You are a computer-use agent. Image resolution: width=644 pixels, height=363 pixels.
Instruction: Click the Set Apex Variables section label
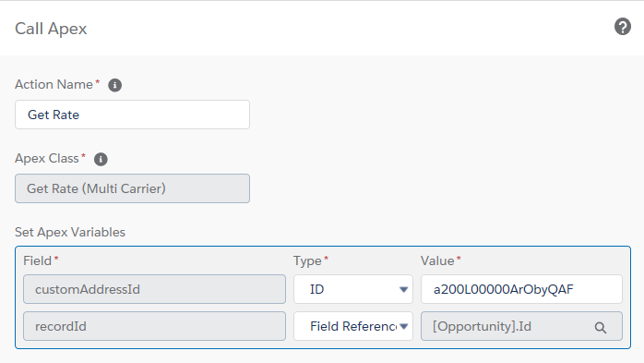(70, 232)
